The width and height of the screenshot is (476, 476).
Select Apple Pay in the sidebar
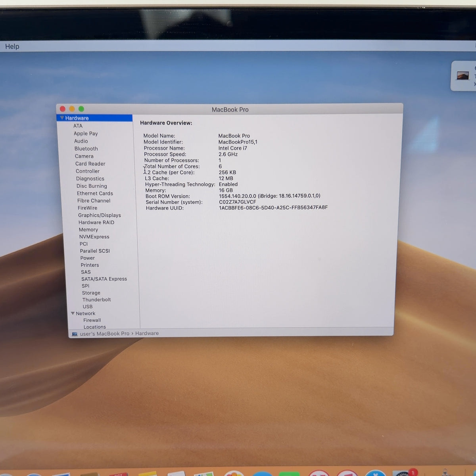point(86,134)
